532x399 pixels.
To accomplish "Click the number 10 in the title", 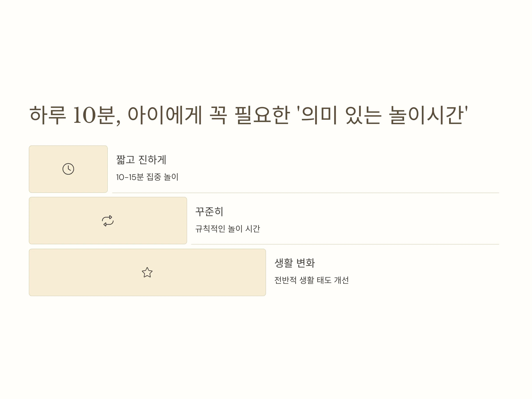I will 85,115.
